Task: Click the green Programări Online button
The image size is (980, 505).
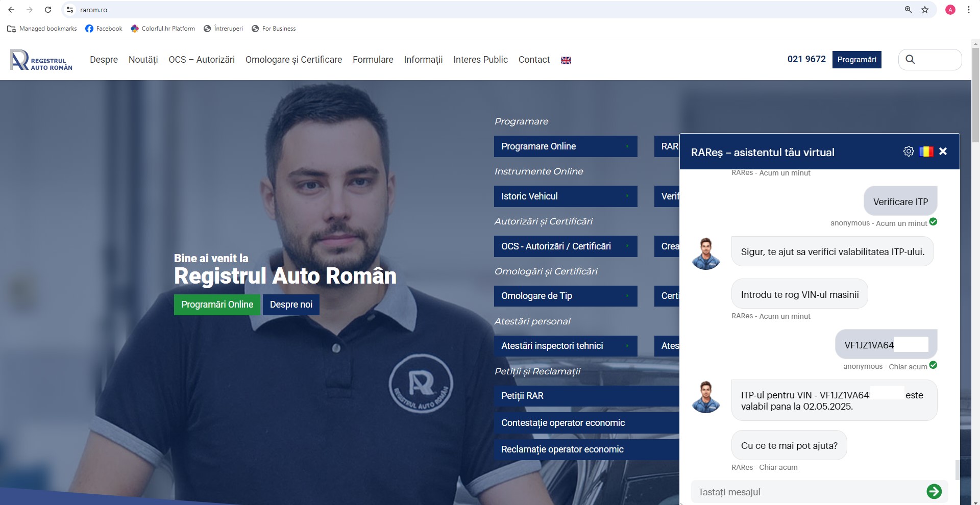Action: pyautogui.click(x=217, y=305)
